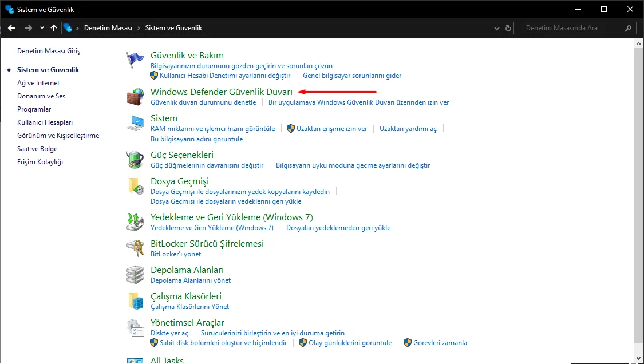The image size is (644, 364).
Task: Click Denetim Masası in the breadcrumb
Action: pyautogui.click(x=108, y=28)
